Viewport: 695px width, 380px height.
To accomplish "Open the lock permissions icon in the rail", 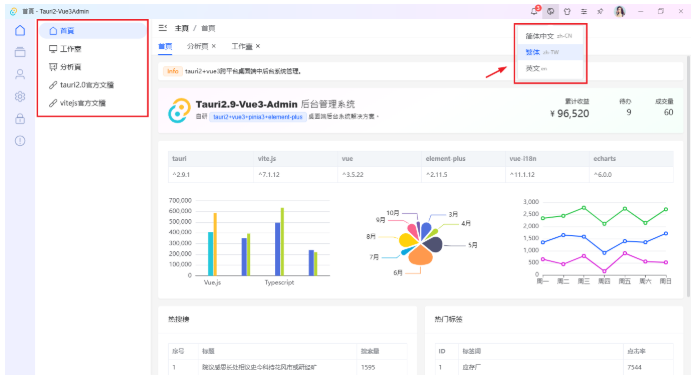I will [x=20, y=118].
